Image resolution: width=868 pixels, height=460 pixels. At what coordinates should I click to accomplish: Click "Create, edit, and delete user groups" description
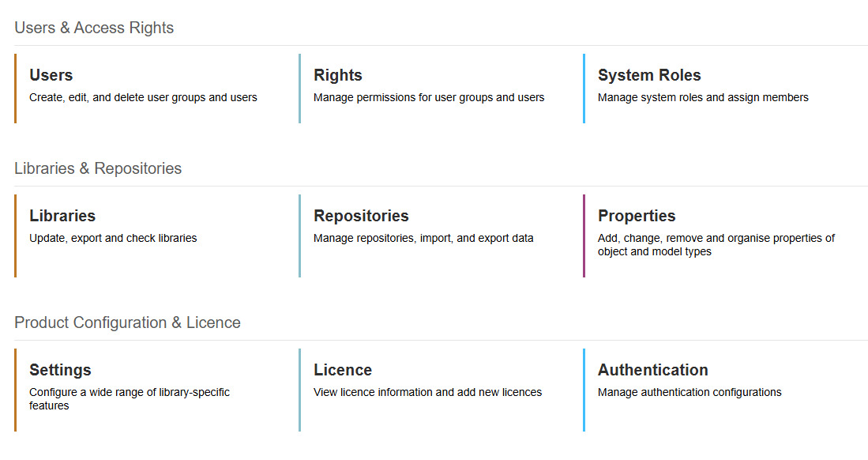pos(143,97)
